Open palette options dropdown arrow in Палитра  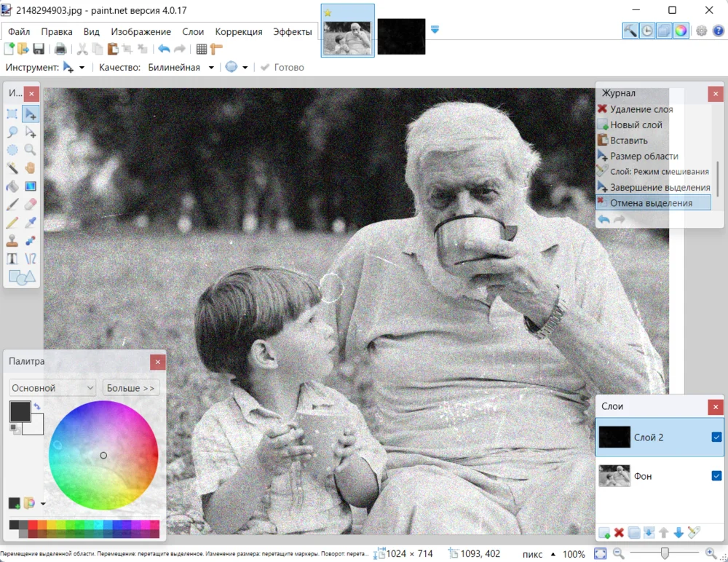click(x=43, y=504)
